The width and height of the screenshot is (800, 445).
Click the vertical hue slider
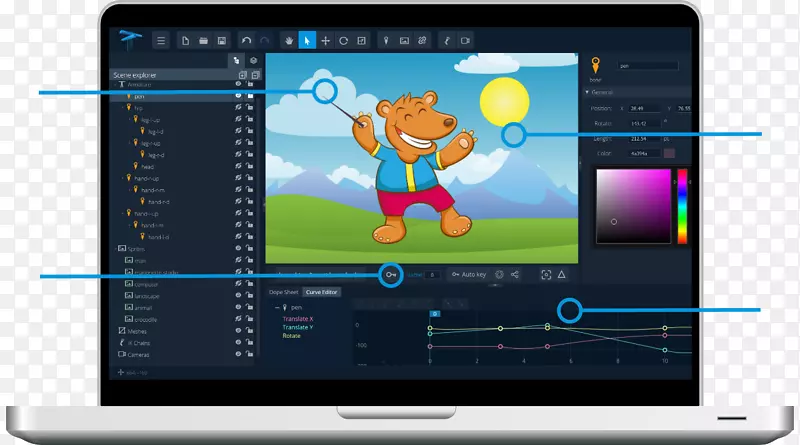click(682, 206)
